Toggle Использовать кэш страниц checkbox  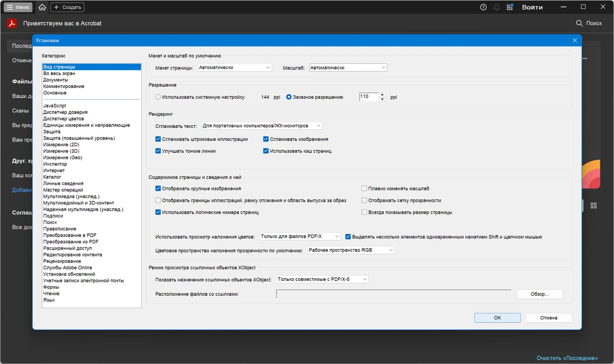pos(266,151)
